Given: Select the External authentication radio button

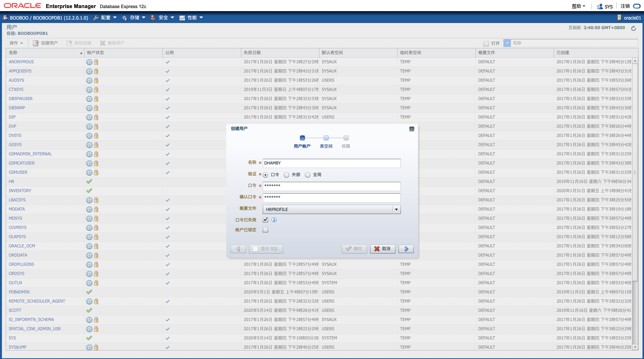Looking at the screenshot, I should (x=287, y=175).
